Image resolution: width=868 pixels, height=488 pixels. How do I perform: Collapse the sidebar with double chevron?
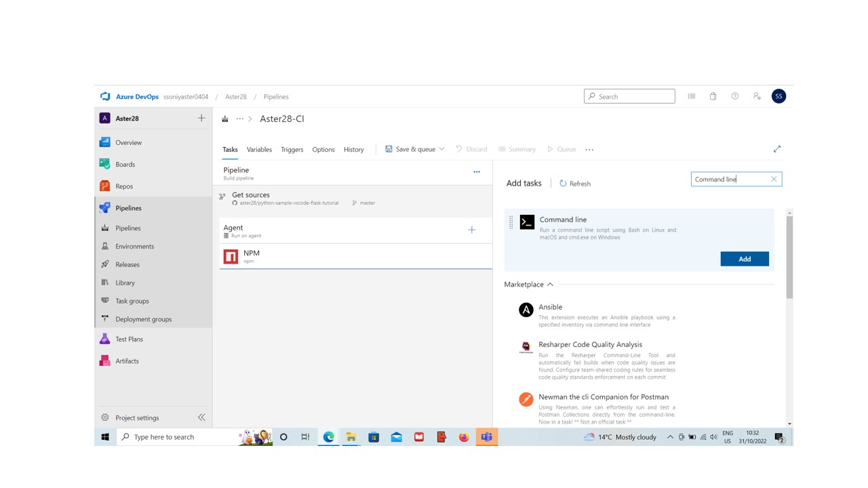(x=201, y=418)
